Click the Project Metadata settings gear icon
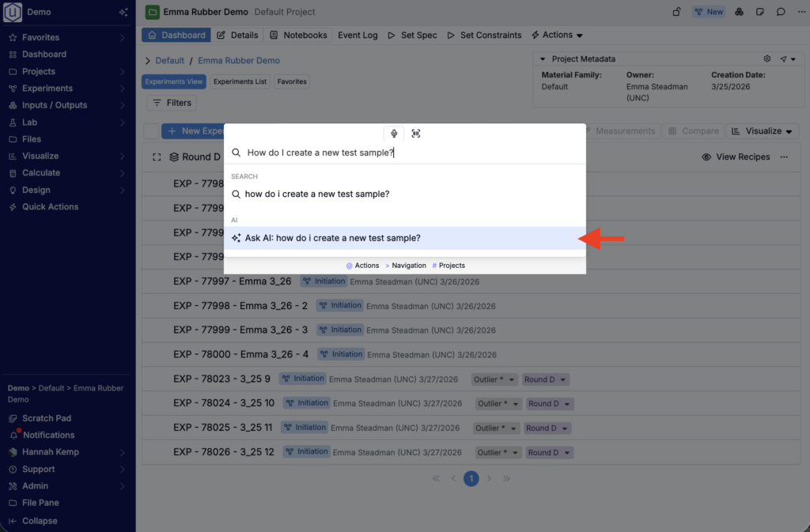This screenshot has width=810, height=532. pyautogui.click(x=766, y=59)
